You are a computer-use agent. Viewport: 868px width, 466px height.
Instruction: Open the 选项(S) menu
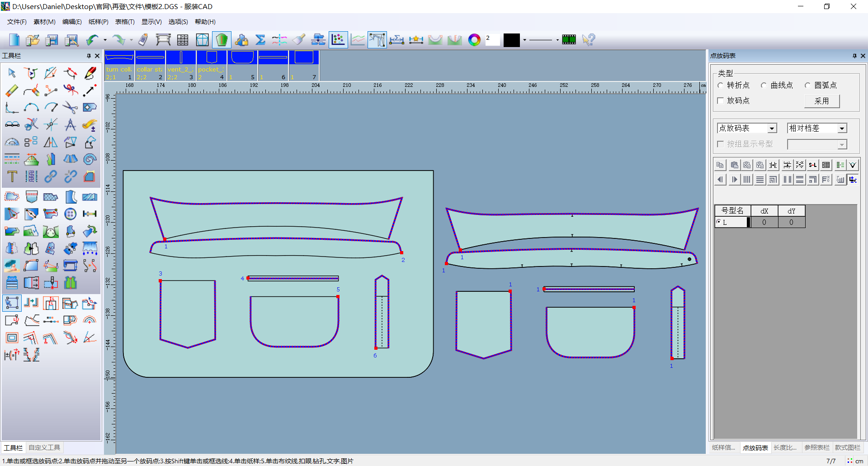point(178,22)
